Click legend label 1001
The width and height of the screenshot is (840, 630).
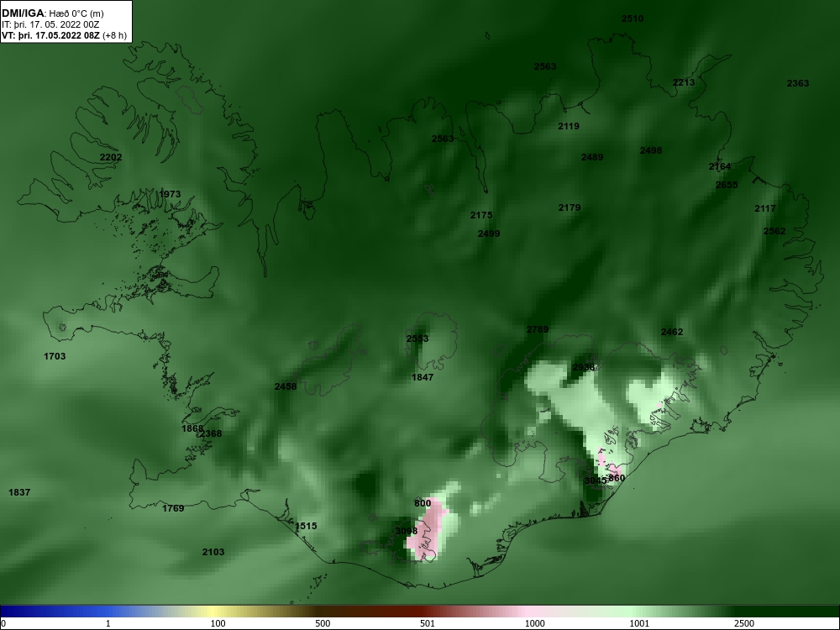click(639, 623)
